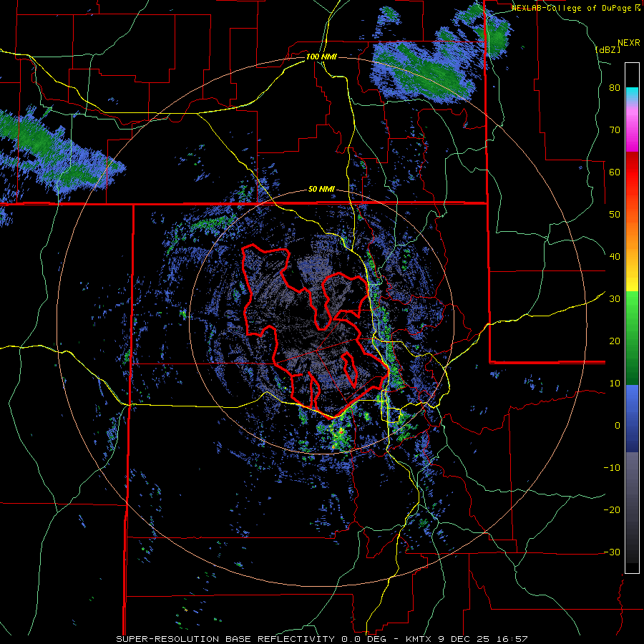The width and height of the screenshot is (644, 644).
Task: Click the 70 dBZ scale value
Action: (x=615, y=130)
